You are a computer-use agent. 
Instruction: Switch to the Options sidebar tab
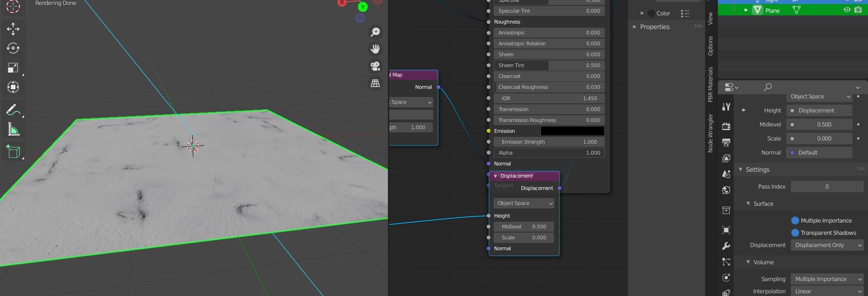[711, 46]
